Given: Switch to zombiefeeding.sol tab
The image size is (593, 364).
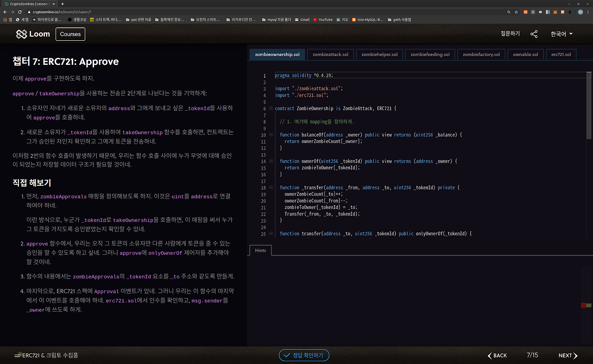Looking at the screenshot, I should tap(430, 54).
